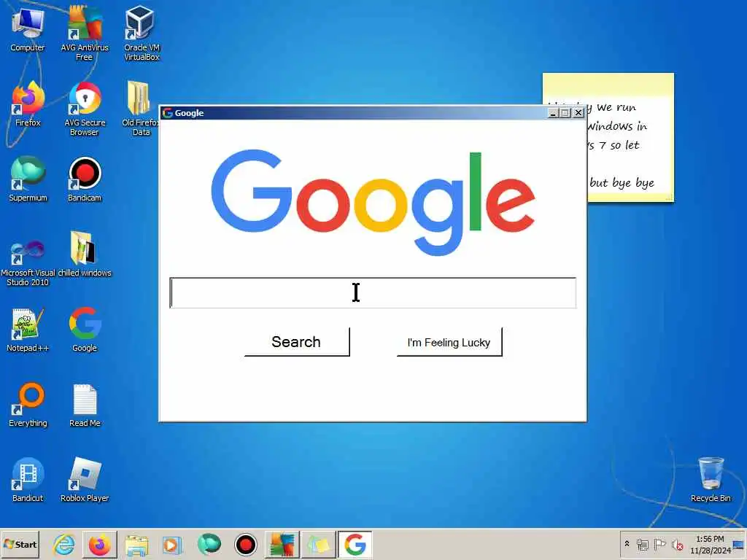This screenshot has height=560, width=747.
Task: Select the Firefox desktop shortcut
Action: [x=28, y=105]
